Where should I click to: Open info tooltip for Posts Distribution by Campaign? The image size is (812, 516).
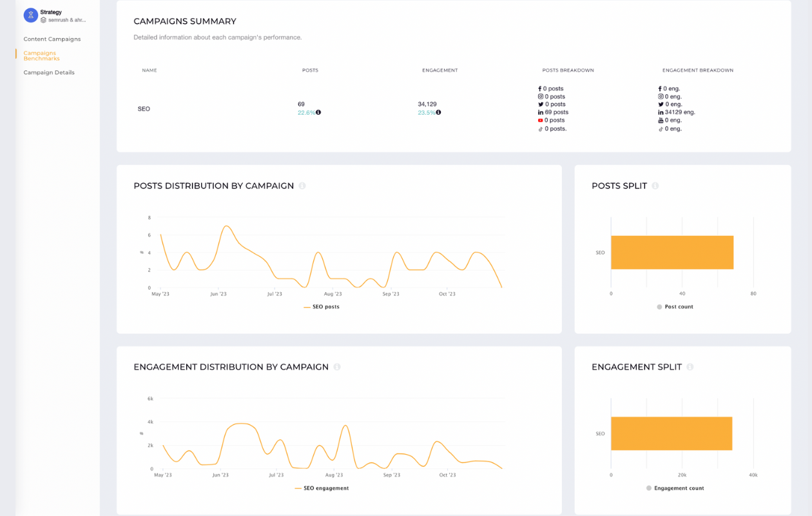(x=302, y=186)
